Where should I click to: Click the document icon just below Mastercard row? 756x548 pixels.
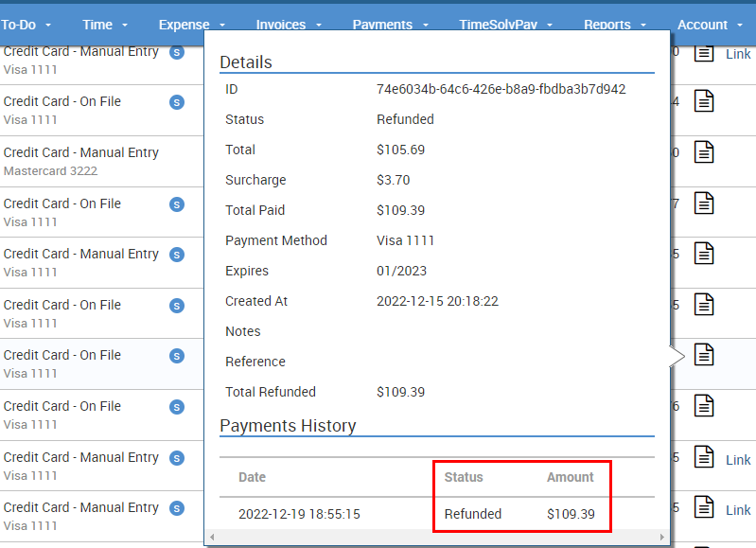704,203
